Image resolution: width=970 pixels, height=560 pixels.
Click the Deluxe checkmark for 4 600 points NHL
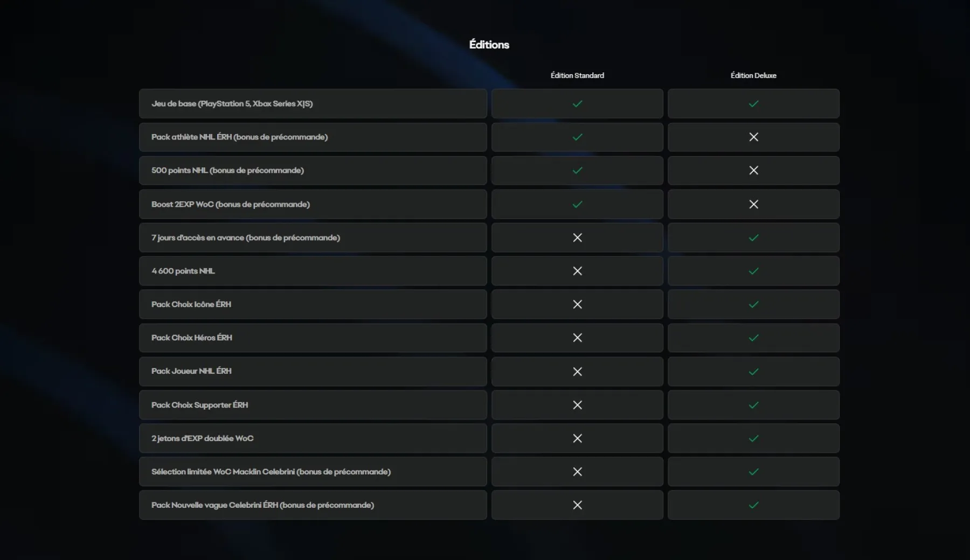coord(753,271)
